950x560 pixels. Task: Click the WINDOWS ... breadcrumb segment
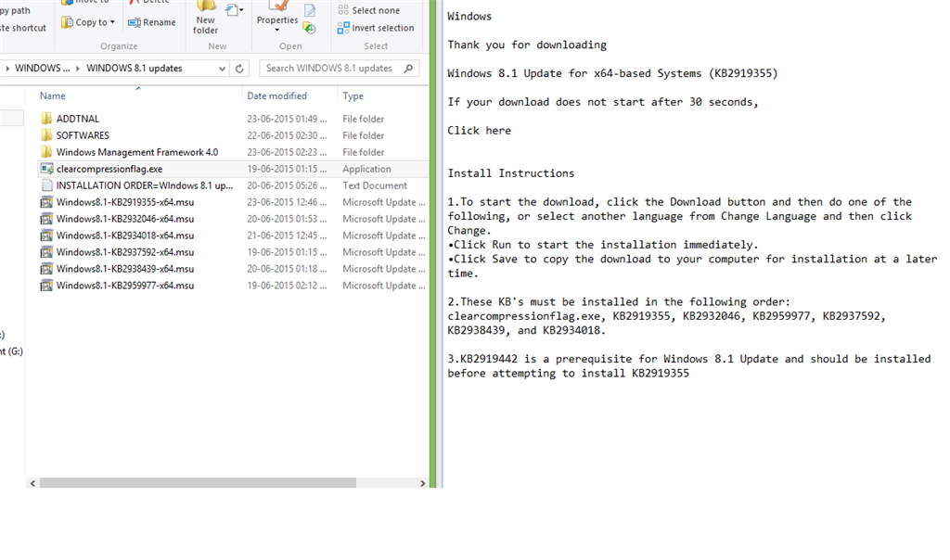(42, 69)
